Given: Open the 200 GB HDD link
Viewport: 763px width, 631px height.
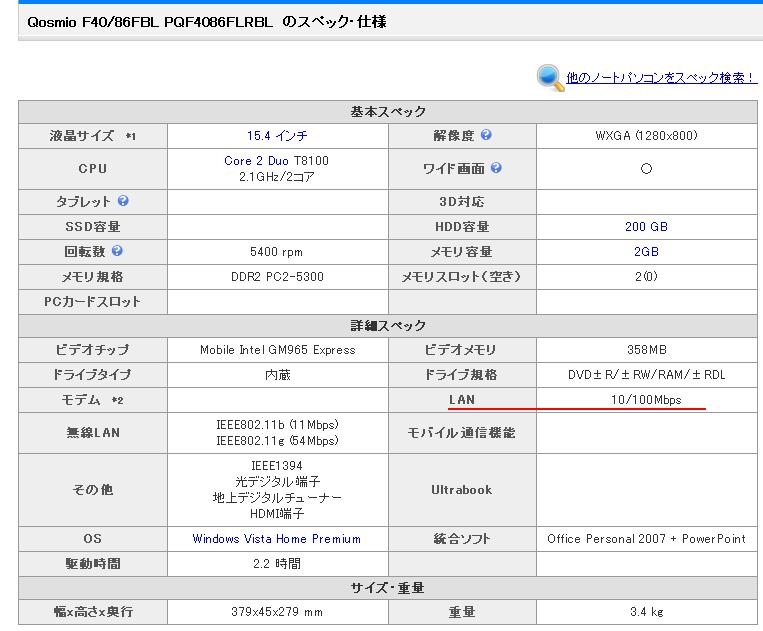Looking at the screenshot, I should click(646, 227).
